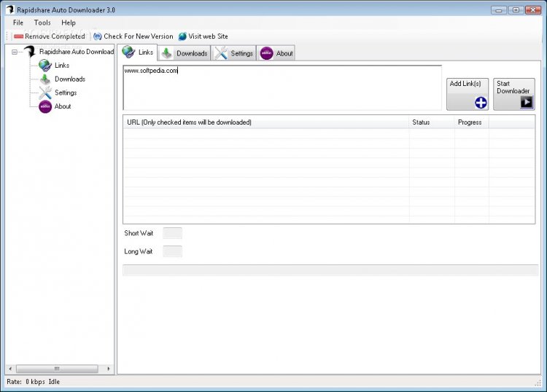Image resolution: width=547 pixels, height=392 pixels.
Task: Click the links text box with www.softpedia.com
Action: coord(282,88)
